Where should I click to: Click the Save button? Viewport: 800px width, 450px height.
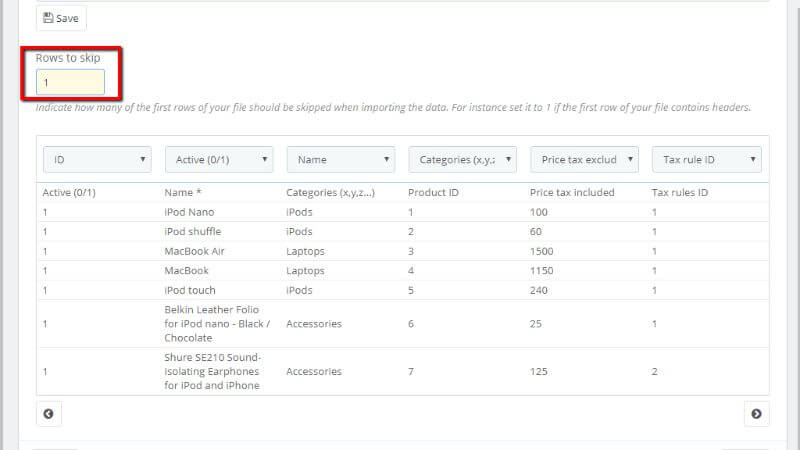(x=61, y=18)
